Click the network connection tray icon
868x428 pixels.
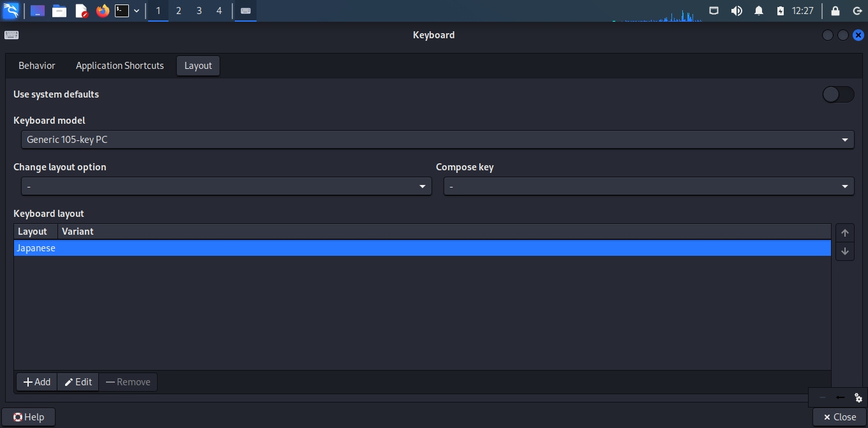714,11
